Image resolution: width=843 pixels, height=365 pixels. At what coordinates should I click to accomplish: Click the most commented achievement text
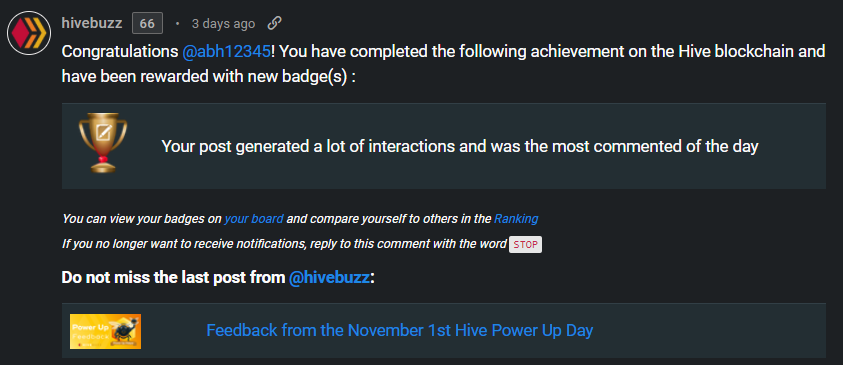tap(460, 146)
